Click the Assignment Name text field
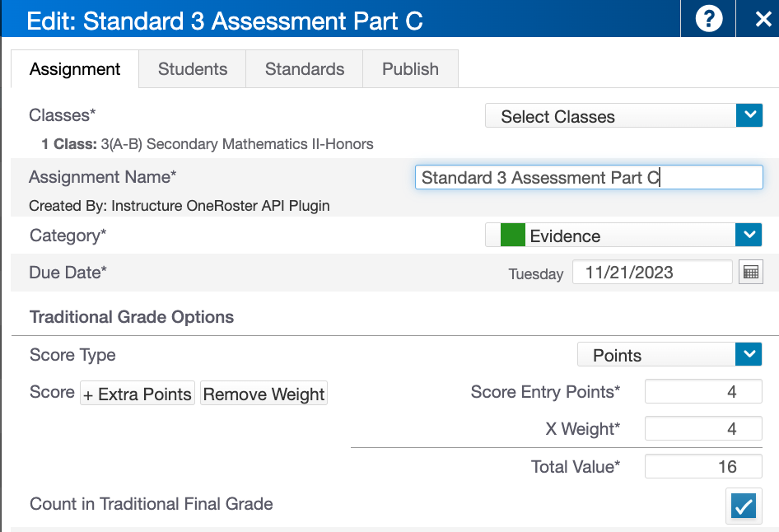 589,177
